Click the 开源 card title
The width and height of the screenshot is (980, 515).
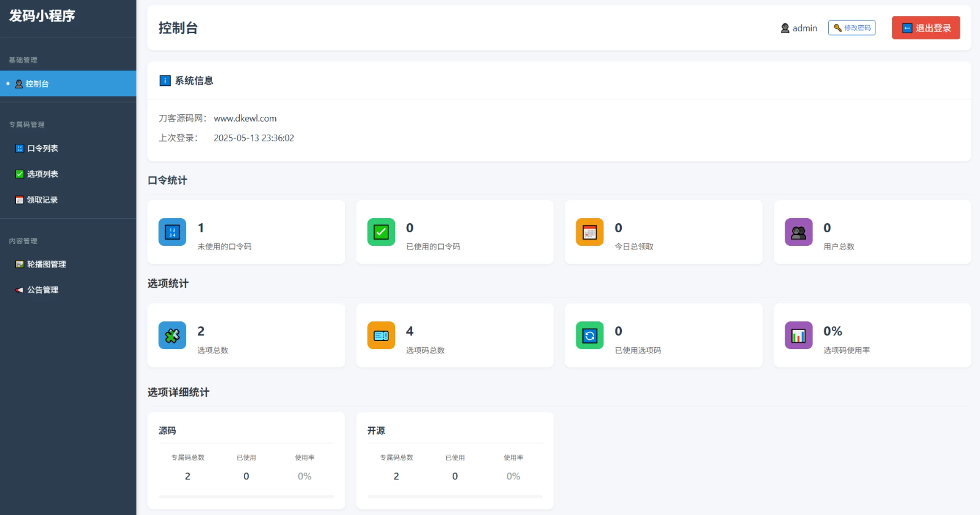coord(376,431)
